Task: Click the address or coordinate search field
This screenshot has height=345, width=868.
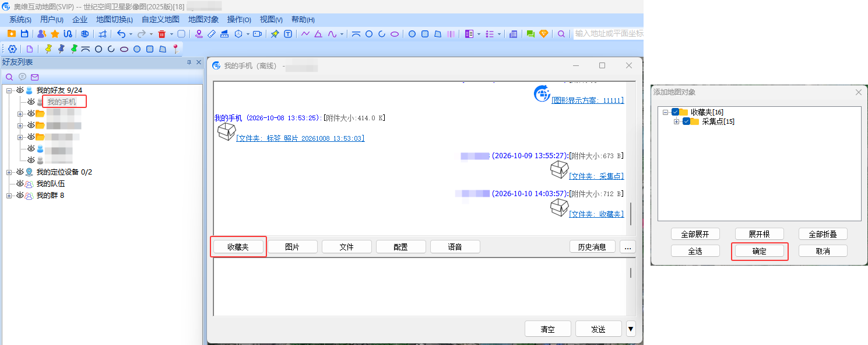Action: coord(609,34)
